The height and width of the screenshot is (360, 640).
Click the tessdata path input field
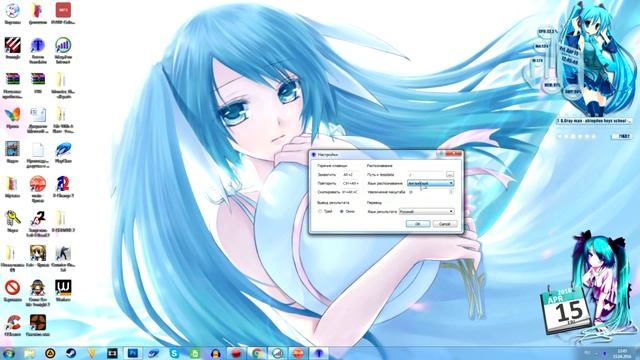(x=426, y=174)
